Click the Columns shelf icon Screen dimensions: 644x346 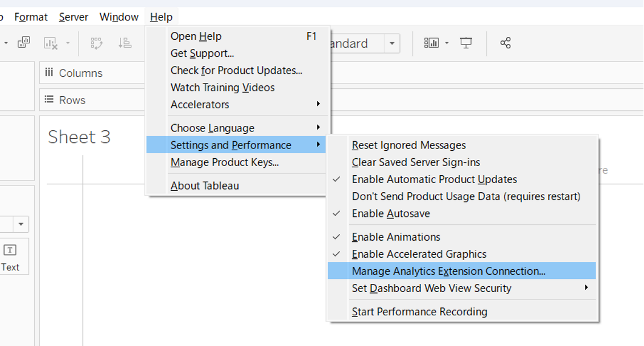click(x=49, y=73)
